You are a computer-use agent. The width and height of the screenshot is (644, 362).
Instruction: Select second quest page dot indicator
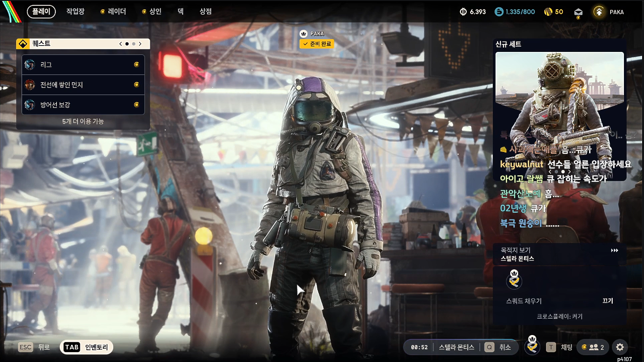134,44
